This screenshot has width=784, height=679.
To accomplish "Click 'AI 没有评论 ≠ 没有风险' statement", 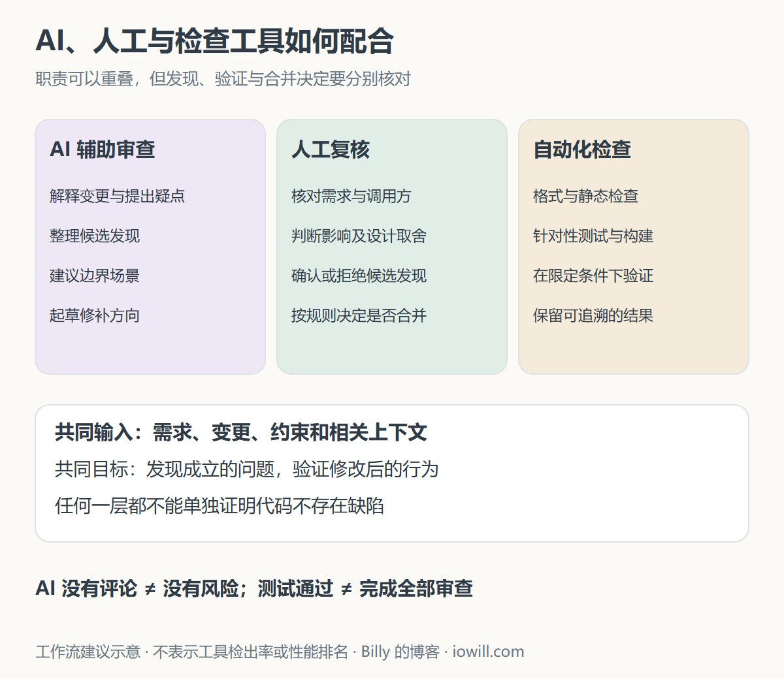I will pyautogui.click(x=137, y=588).
